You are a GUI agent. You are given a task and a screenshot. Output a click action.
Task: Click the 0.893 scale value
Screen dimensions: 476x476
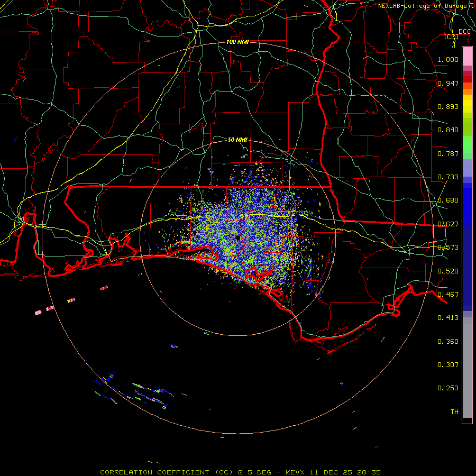point(448,106)
